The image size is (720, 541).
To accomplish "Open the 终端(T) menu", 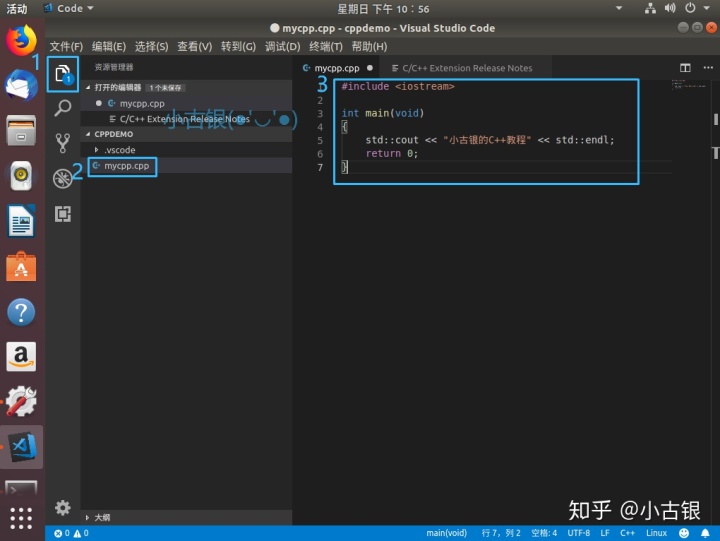I will pos(326,46).
